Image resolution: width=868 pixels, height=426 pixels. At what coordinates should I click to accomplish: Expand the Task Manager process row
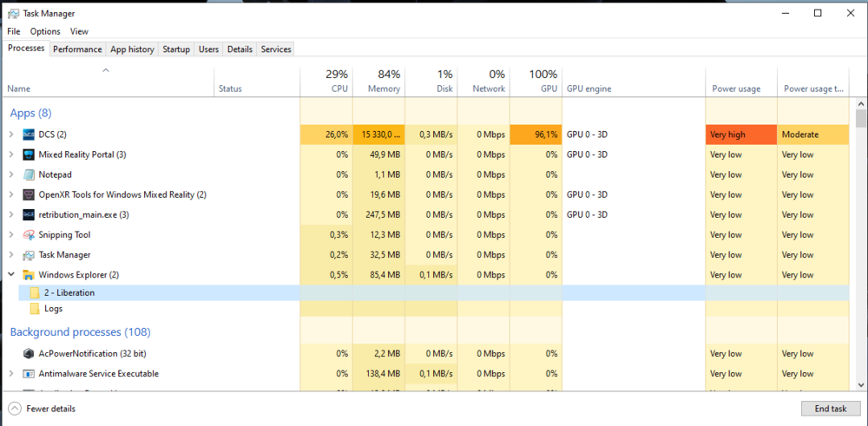coord(11,255)
